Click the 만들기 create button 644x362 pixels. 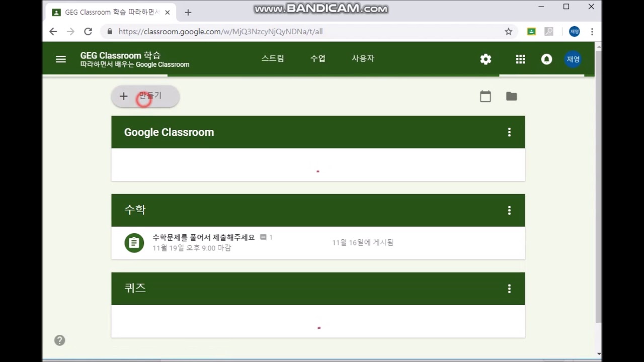coord(145,96)
